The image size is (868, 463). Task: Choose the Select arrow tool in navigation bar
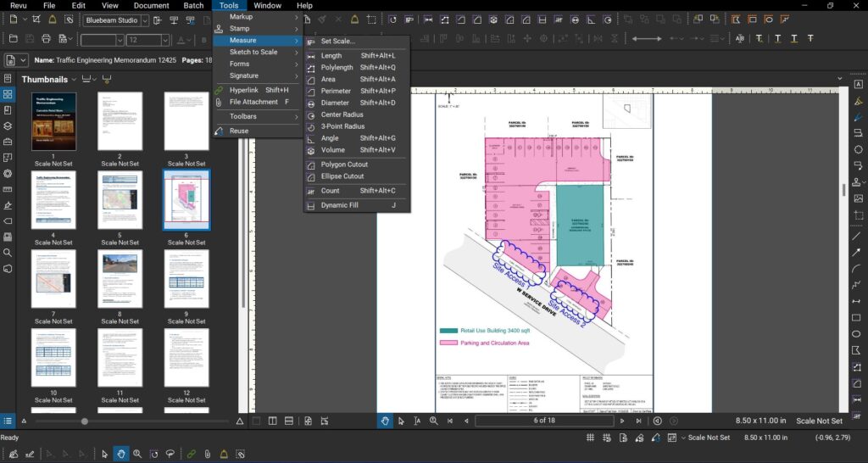(x=401, y=421)
